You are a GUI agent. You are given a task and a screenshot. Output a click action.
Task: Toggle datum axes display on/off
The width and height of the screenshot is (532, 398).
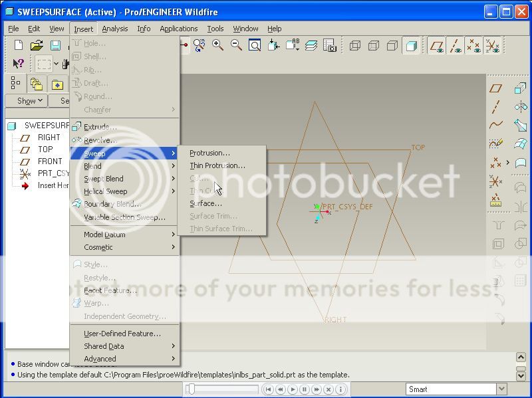(x=455, y=46)
